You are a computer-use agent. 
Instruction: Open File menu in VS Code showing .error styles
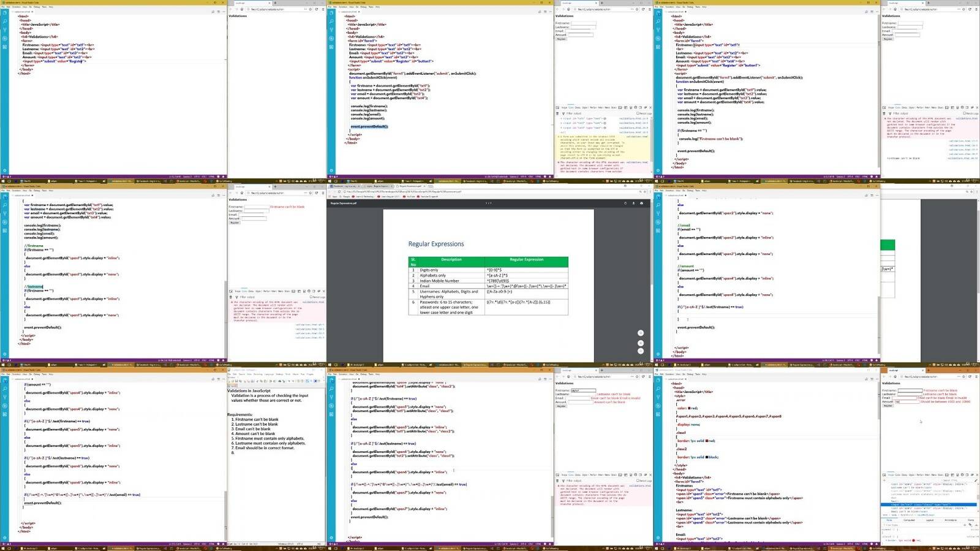tap(657, 374)
